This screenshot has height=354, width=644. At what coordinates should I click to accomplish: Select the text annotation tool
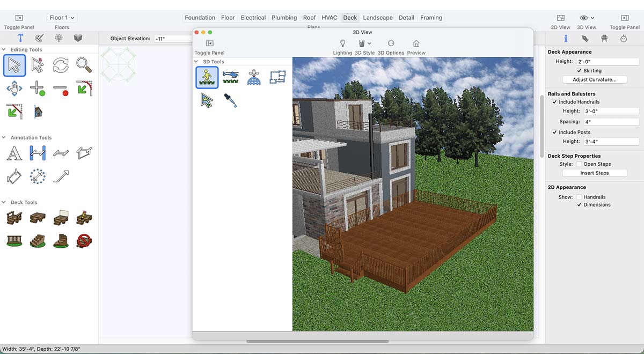[x=14, y=153]
